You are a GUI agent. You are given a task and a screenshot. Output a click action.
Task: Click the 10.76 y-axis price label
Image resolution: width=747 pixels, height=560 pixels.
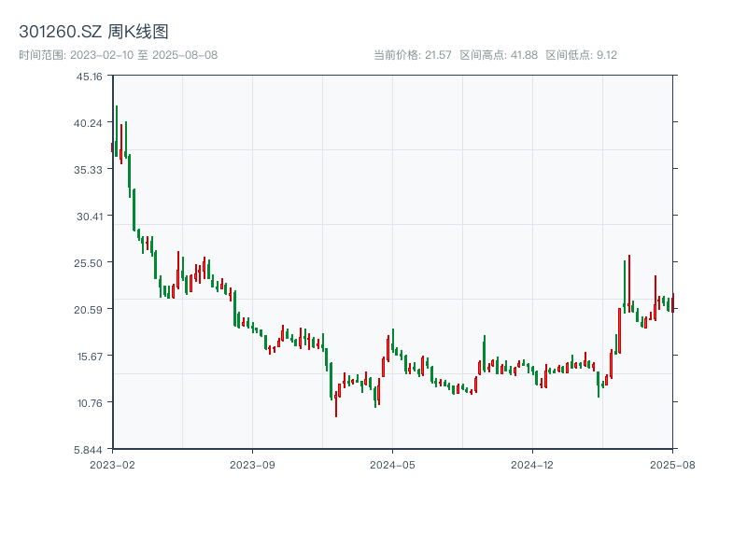point(90,402)
